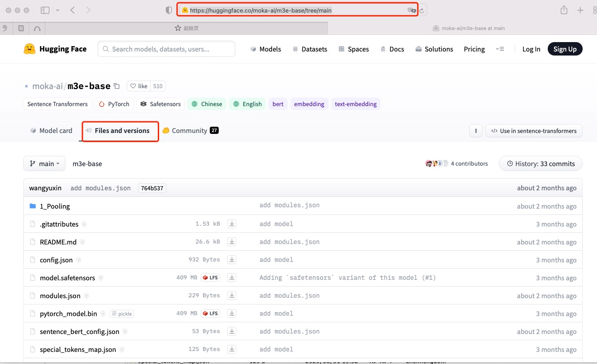Click the pickle badge on pytorch_model.bin
The height and width of the screenshot is (364, 597).
122,314
